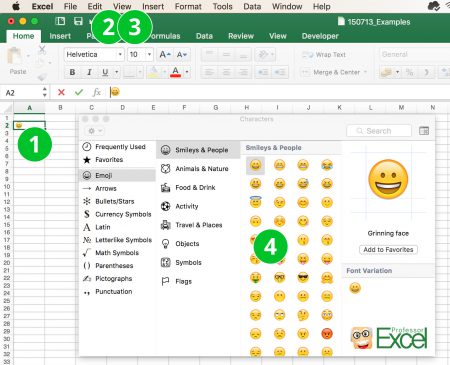Open the Tools menu in menu bar
450x365 pixels.
click(x=222, y=6)
